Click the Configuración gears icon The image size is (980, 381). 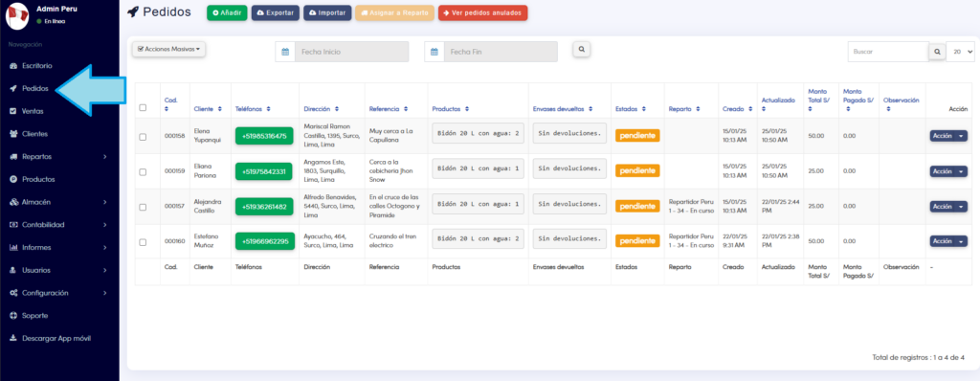tap(13, 293)
